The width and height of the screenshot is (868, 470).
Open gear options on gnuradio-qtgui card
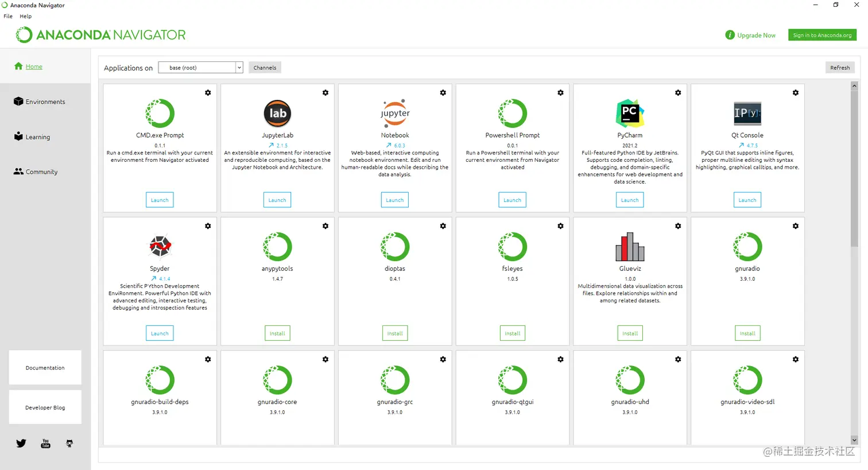[x=560, y=359]
